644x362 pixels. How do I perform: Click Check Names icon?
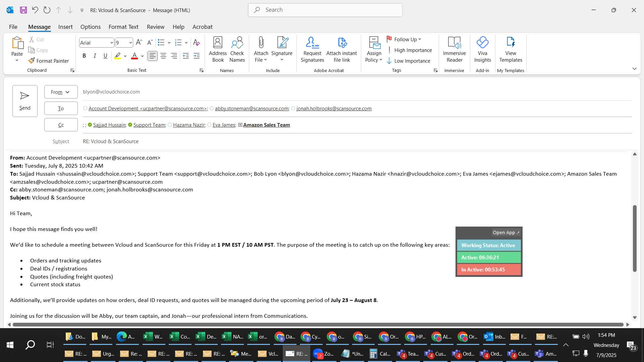[237, 49]
